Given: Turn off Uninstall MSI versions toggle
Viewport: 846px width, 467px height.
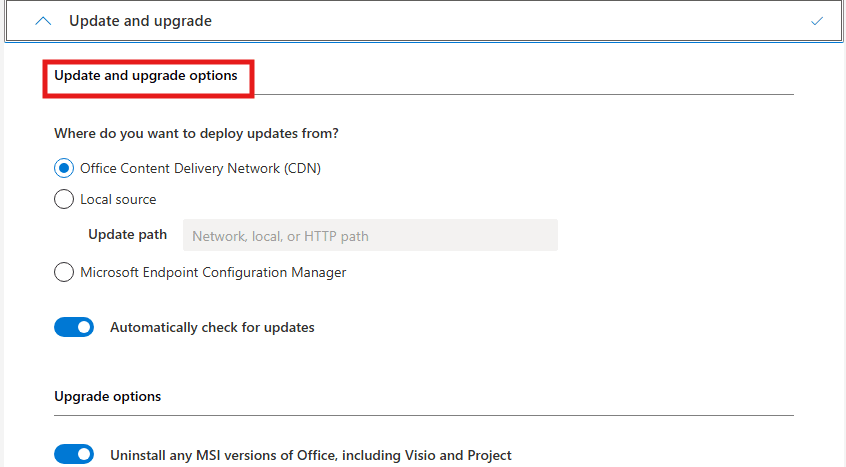Looking at the screenshot, I should coord(74,455).
